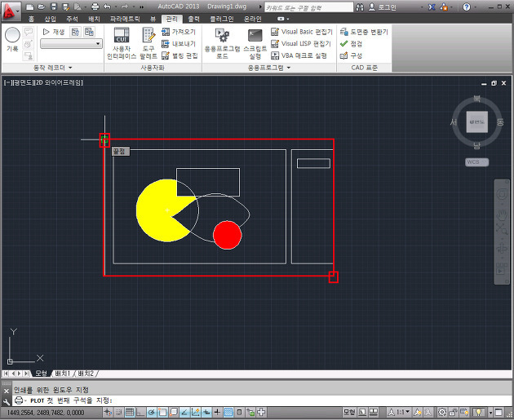
Task: Click the 로그인 sign-in button
Action: [x=383, y=7]
